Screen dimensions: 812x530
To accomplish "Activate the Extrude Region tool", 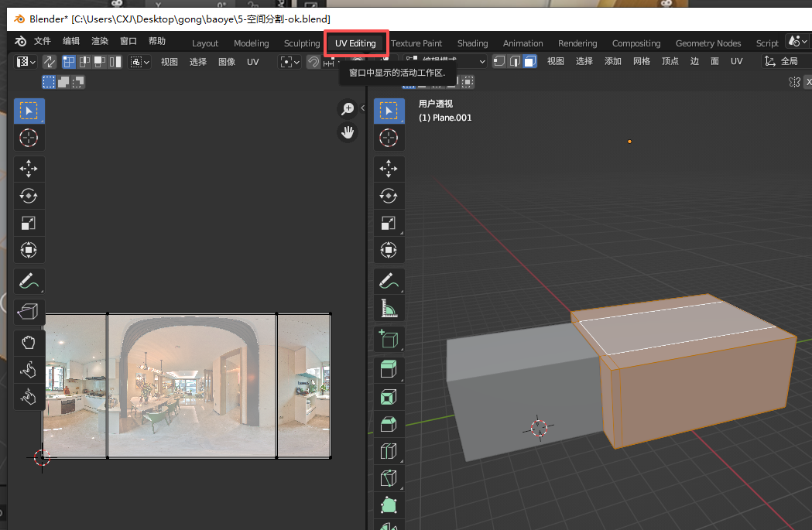I will 389,368.
